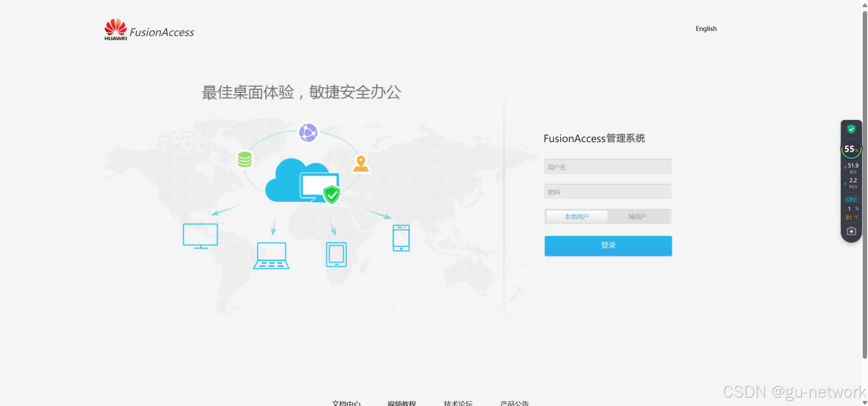Viewport: 868px width, 406px height.
Task: Click the 55% memory usage gauge
Action: 851,149
